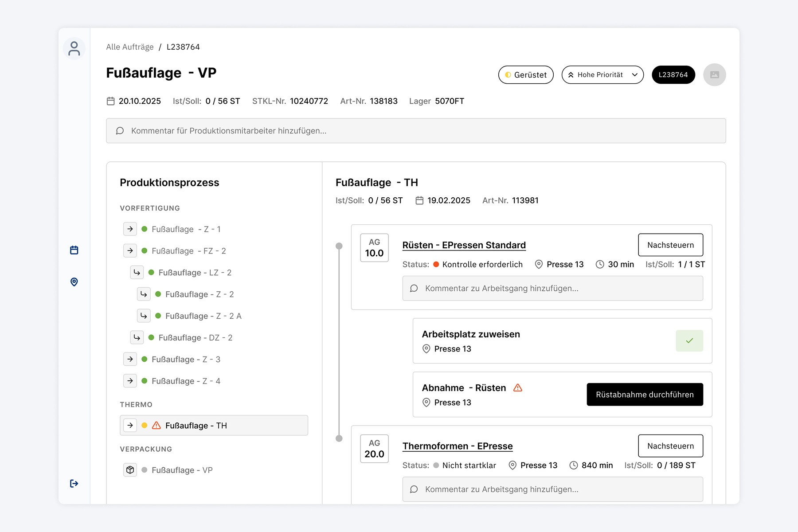Click the sub-arrow icon beside Fußauflage - DZ - 2

tap(137, 338)
